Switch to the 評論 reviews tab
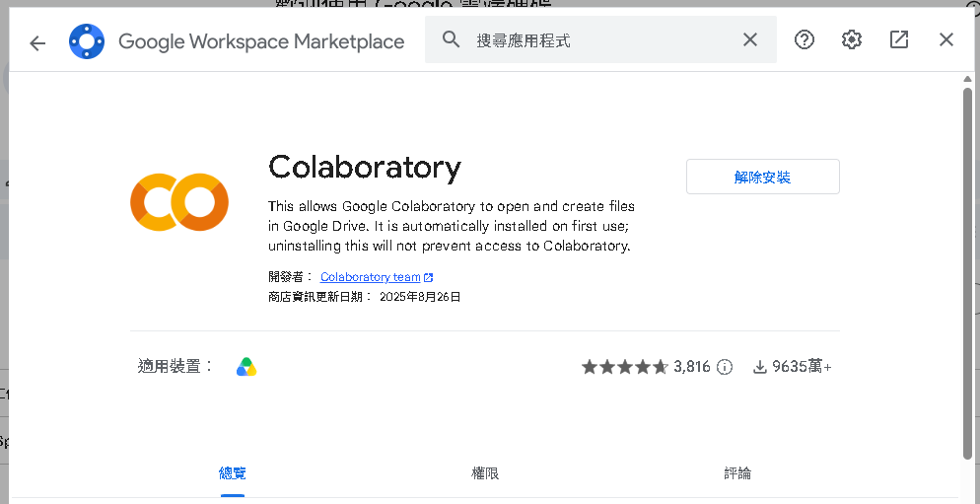 point(737,473)
